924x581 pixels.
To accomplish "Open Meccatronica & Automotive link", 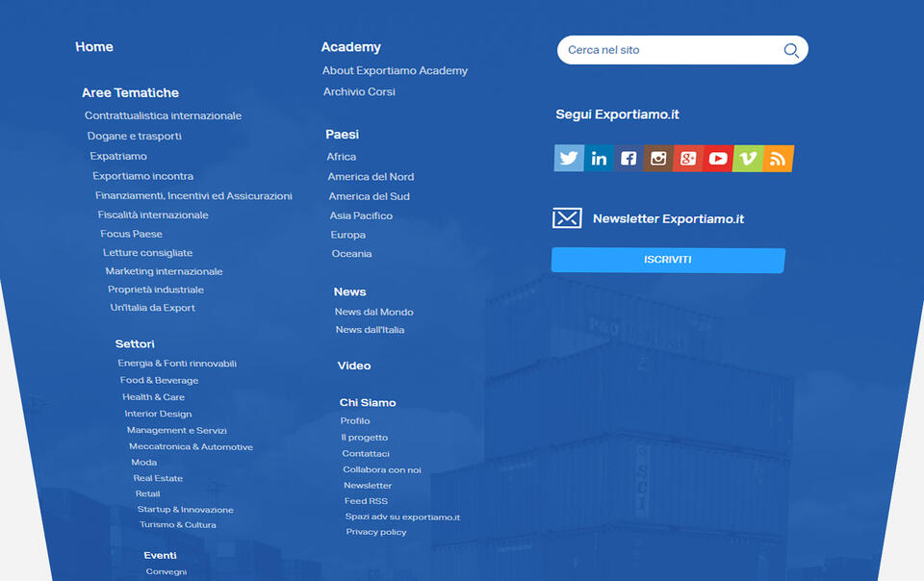I will coord(191,446).
